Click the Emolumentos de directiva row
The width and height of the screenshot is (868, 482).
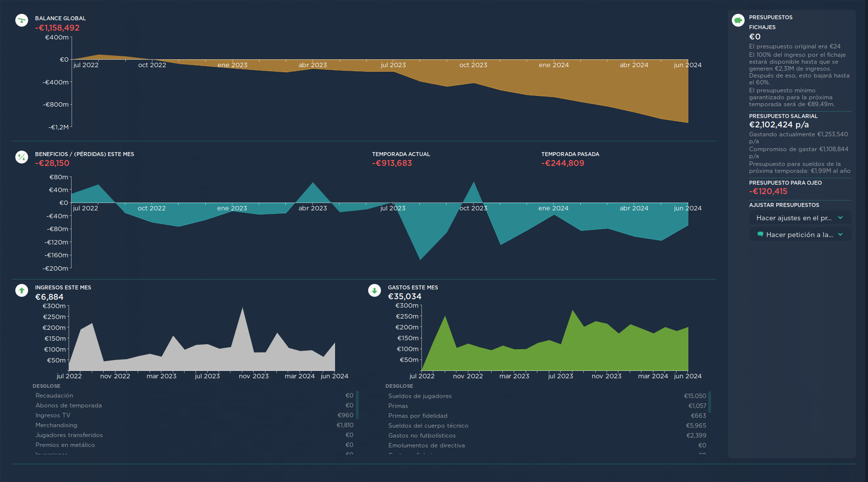pos(547,445)
